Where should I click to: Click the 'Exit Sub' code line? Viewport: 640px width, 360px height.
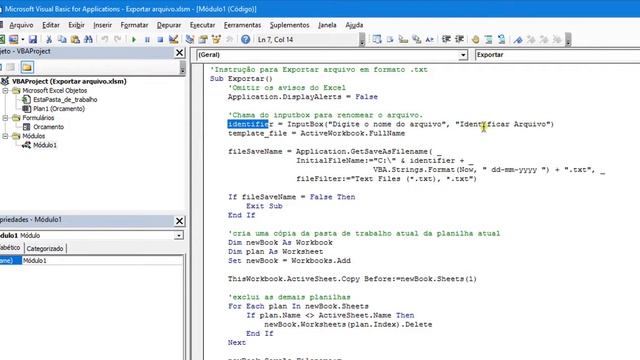[x=264, y=206]
